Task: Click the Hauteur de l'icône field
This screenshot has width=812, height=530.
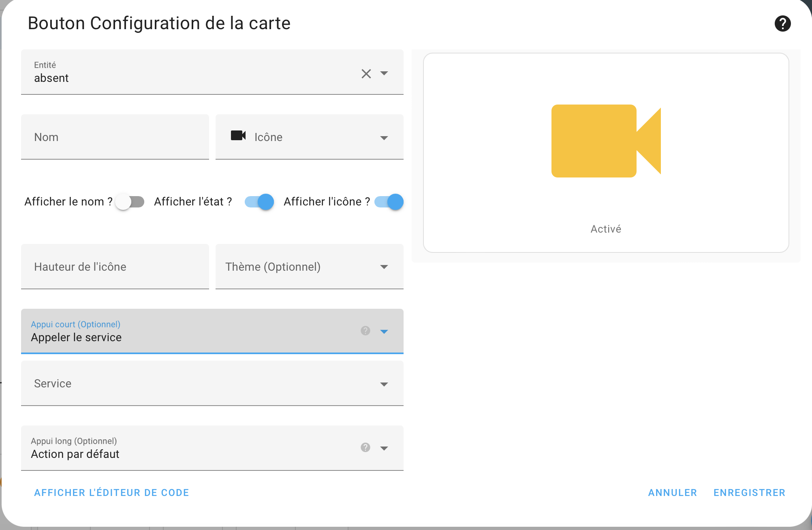Action: click(115, 267)
